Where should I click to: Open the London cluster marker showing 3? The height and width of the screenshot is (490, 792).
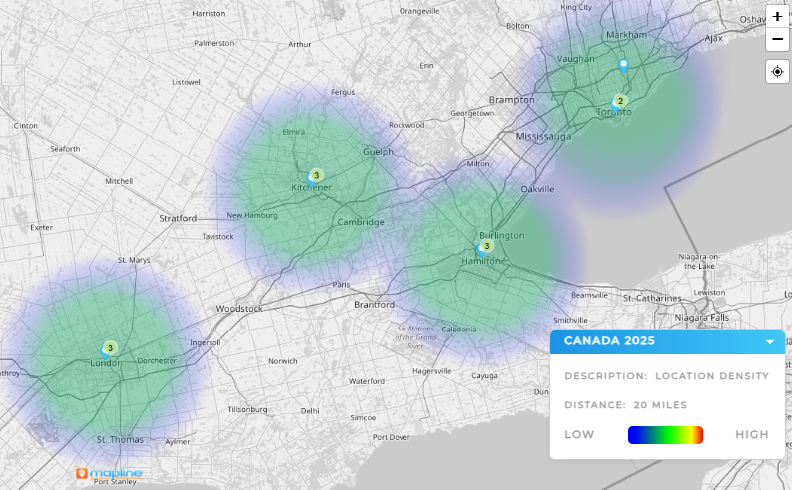coord(110,348)
